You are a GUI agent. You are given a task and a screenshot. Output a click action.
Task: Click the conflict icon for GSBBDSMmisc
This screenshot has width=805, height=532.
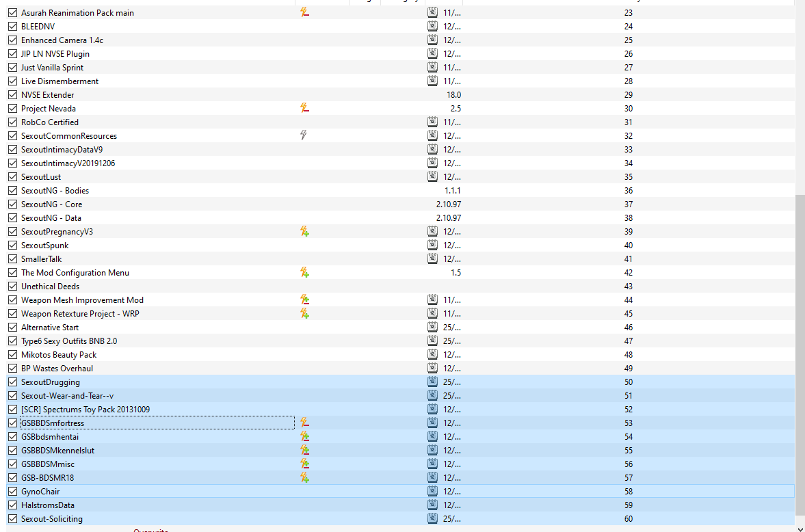tap(304, 464)
